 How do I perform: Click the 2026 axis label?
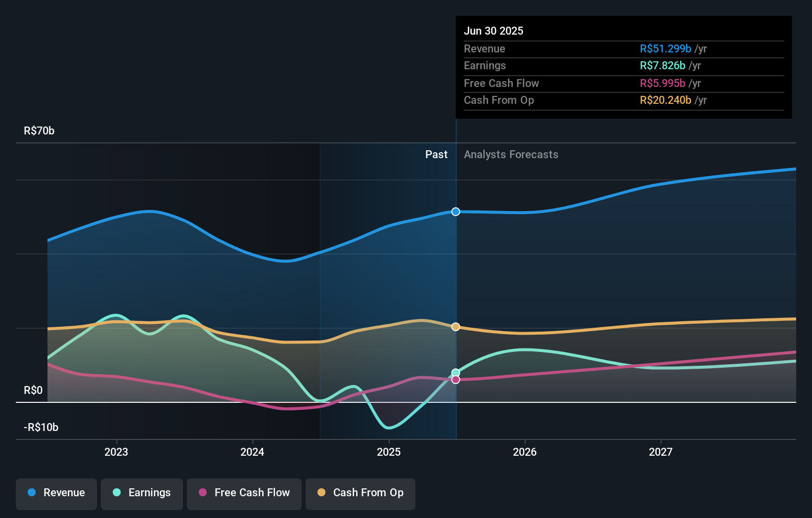click(525, 451)
